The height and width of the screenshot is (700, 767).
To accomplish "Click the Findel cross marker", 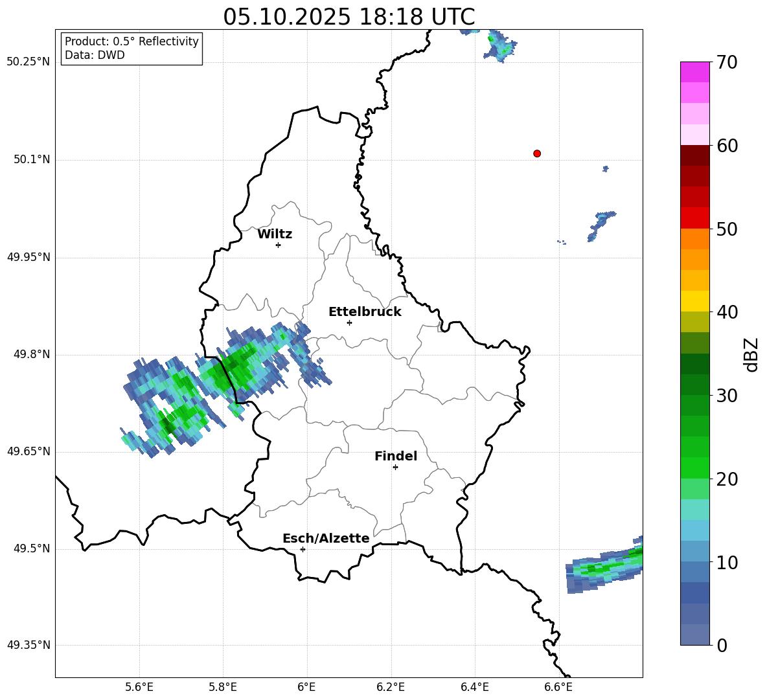I will coord(395,468).
